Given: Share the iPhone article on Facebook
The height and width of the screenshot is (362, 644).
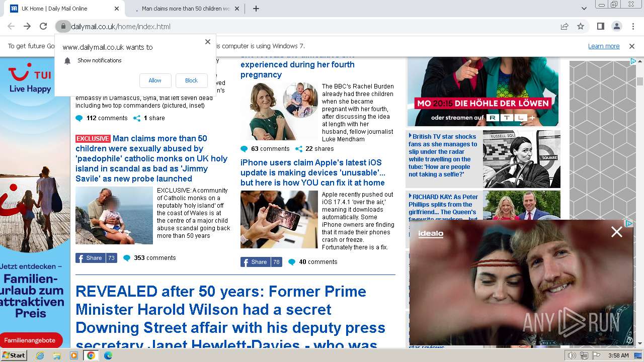Looking at the screenshot, I should pos(261,262).
